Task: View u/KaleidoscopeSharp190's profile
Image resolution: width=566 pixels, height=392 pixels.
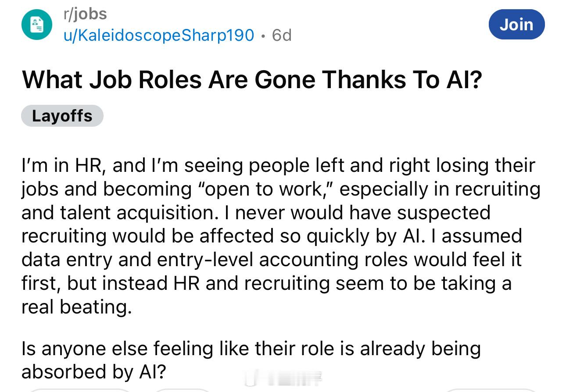Action: [x=159, y=35]
